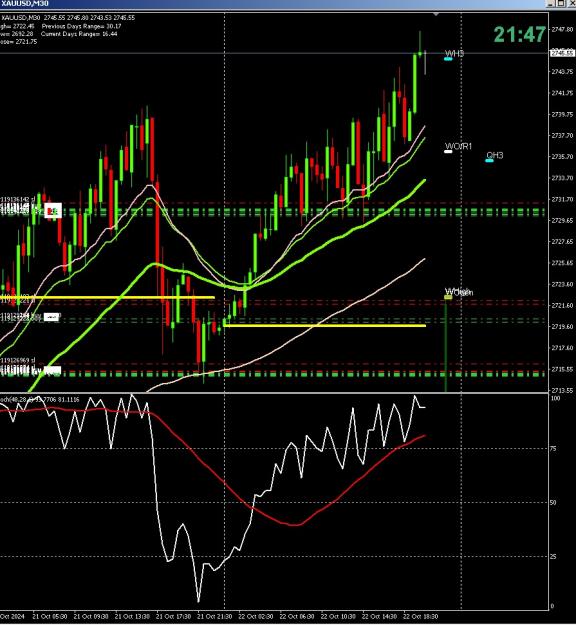
Task: Select the lower yellow horizontal line
Action: 325,326
